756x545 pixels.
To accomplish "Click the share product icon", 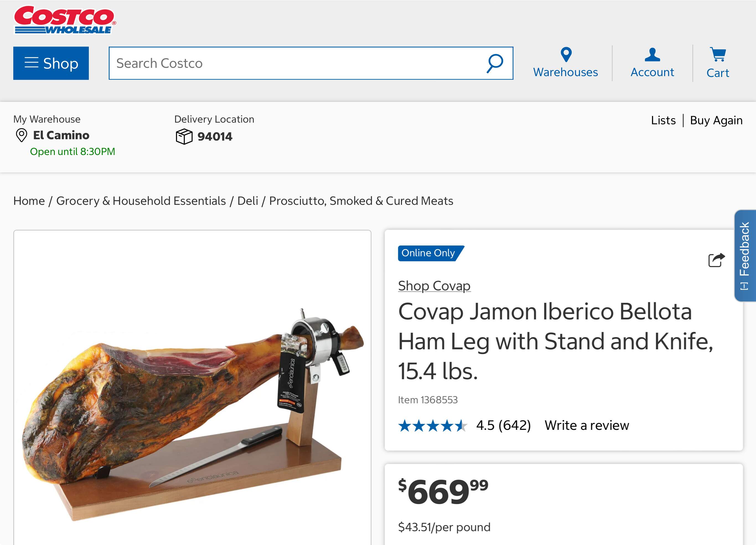I will pyautogui.click(x=716, y=260).
